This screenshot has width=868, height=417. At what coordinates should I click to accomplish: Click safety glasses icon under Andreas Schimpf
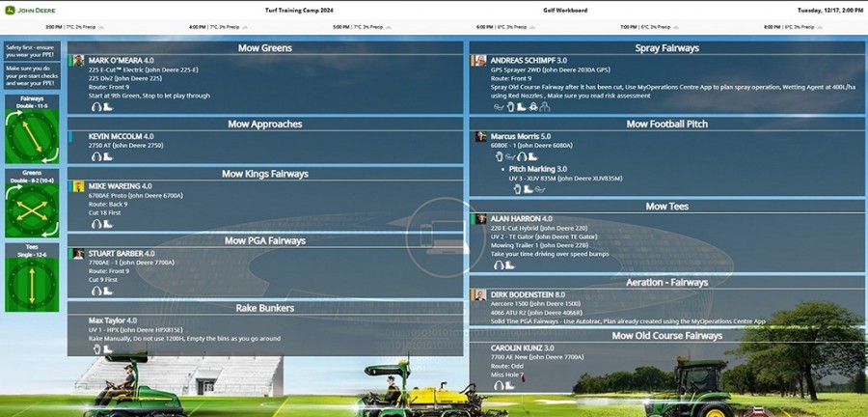pos(499,107)
